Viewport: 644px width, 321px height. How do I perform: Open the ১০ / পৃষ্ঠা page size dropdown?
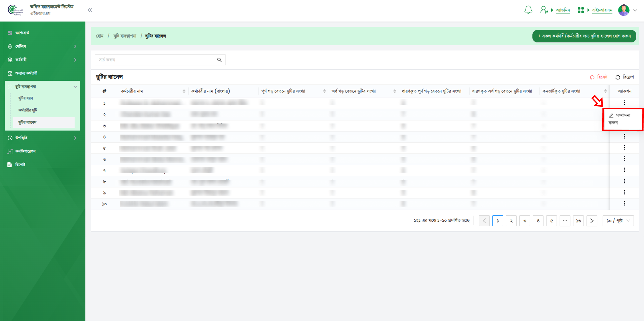618,221
